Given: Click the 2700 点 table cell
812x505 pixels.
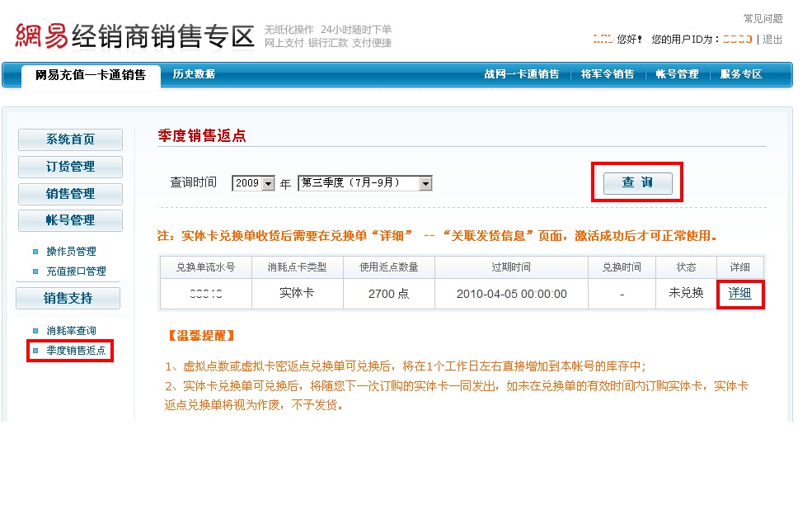Looking at the screenshot, I should 389,294.
